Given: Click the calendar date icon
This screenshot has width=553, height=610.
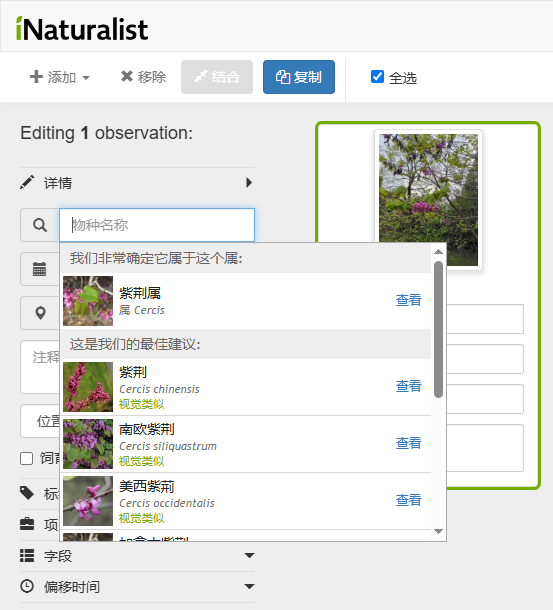Looking at the screenshot, I should pyautogui.click(x=40, y=269).
